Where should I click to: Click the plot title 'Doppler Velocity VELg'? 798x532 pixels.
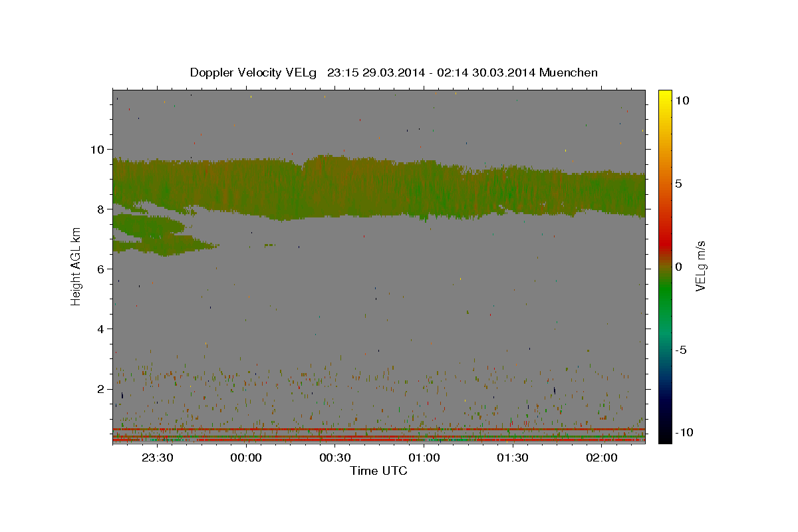tap(253, 72)
